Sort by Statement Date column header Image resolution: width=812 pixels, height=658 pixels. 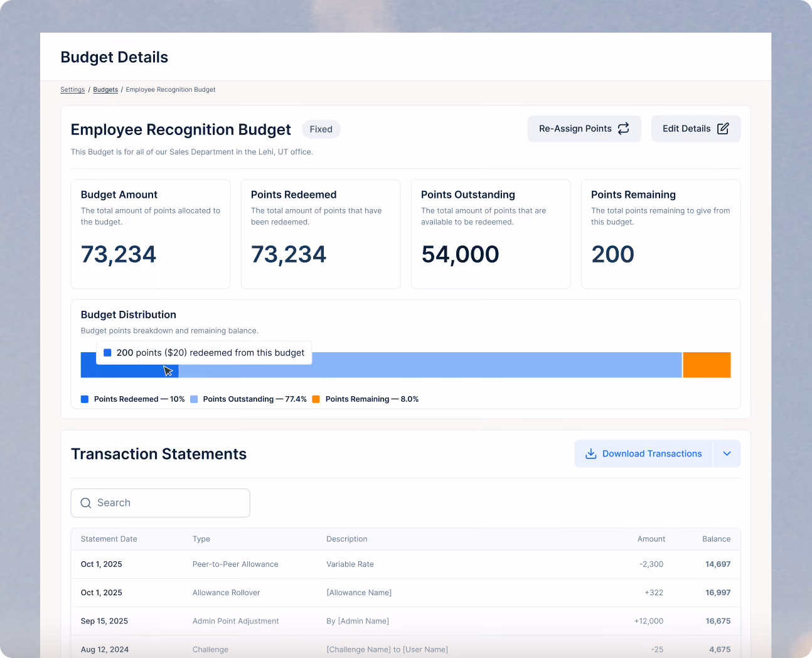point(109,539)
